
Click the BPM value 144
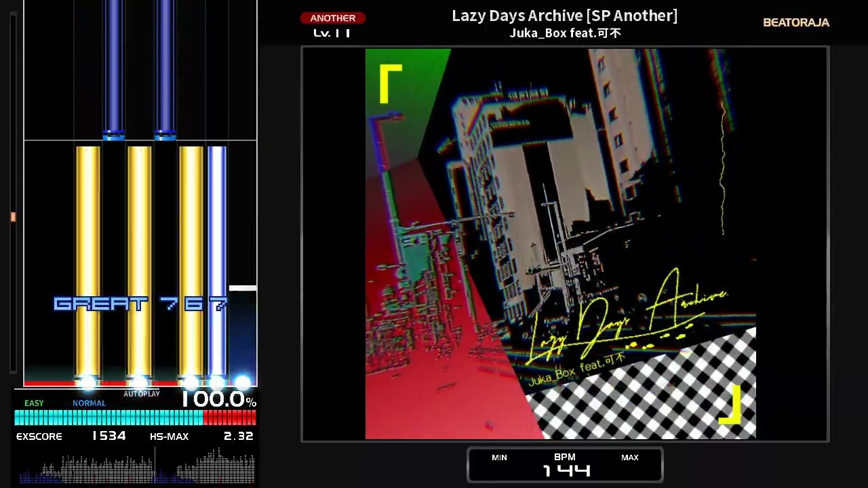[x=566, y=470]
